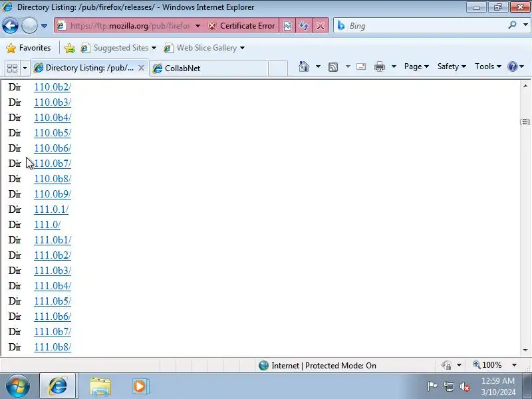This screenshot has height=399, width=532.
Task: Open the 110.0b3/ directory link
Action: coord(53,102)
